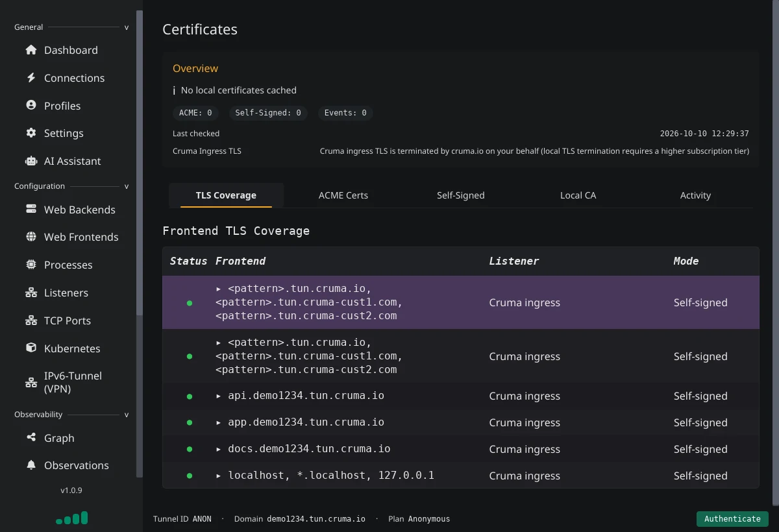
Task: Open the Listeners page
Action: coord(66,293)
